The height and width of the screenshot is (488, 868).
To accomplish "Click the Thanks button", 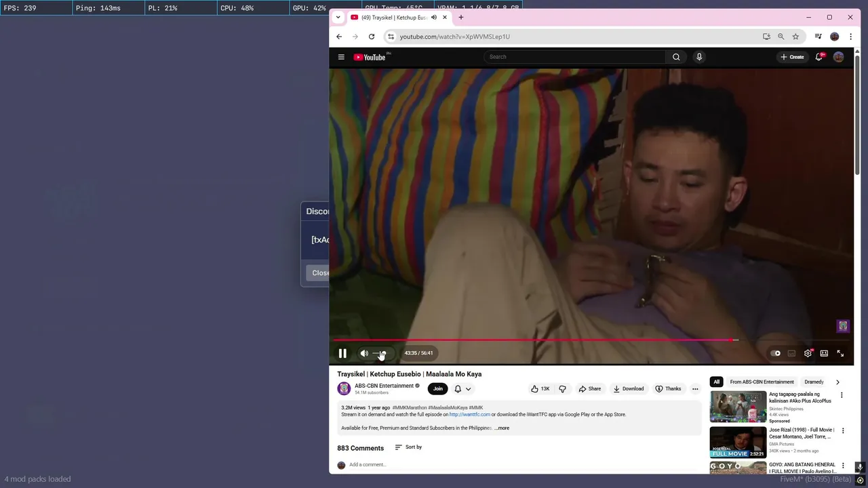I will point(668,388).
